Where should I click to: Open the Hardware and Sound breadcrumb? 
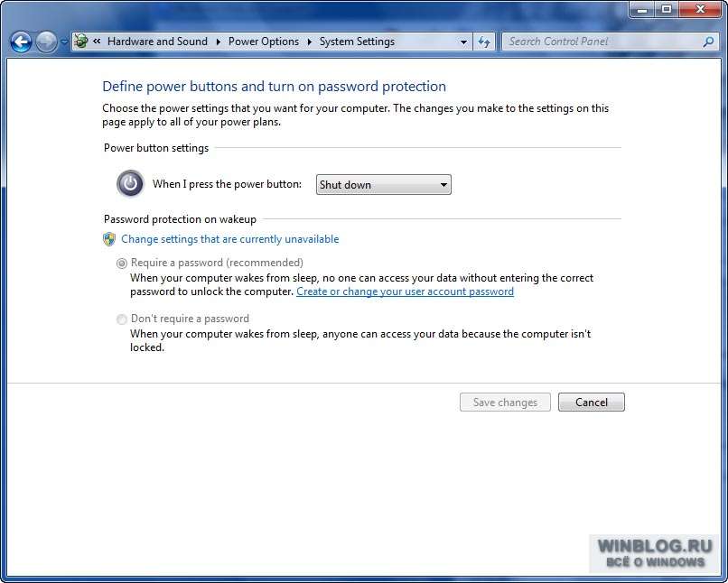[157, 42]
